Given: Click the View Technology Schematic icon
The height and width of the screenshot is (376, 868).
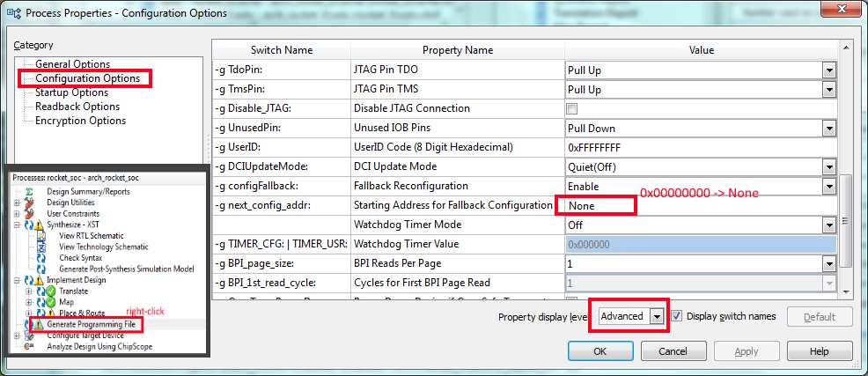Looking at the screenshot, I should 41,247.
